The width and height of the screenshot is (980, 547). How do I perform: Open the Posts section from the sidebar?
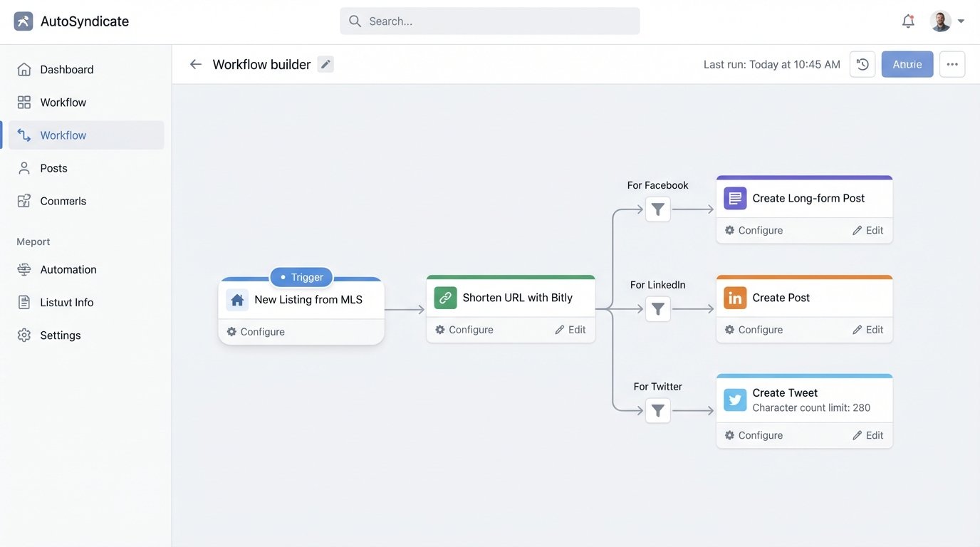52,167
